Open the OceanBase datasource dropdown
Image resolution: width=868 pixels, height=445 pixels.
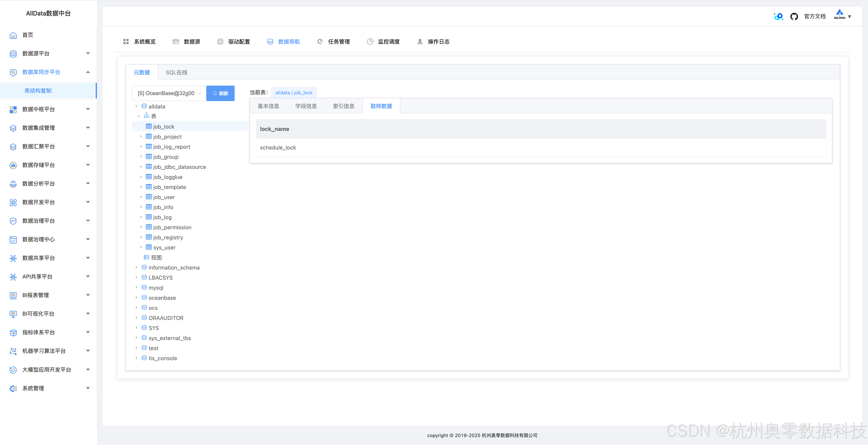tap(169, 93)
